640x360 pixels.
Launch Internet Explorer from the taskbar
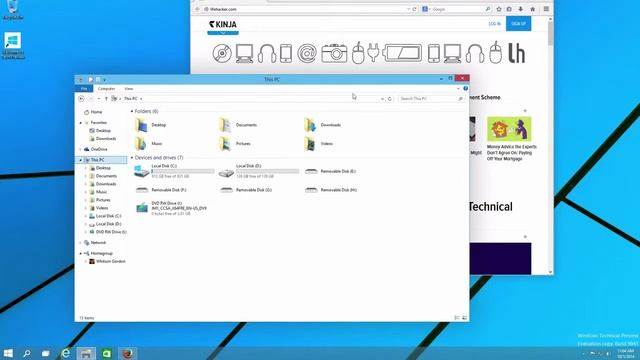(x=66, y=353)
